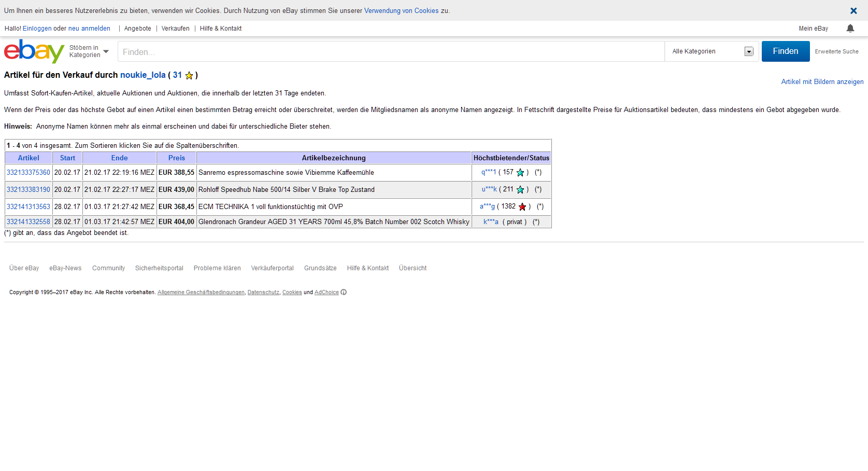868x471 pixels.
Task: Select the price EUR 439,00
Action: 176,190
